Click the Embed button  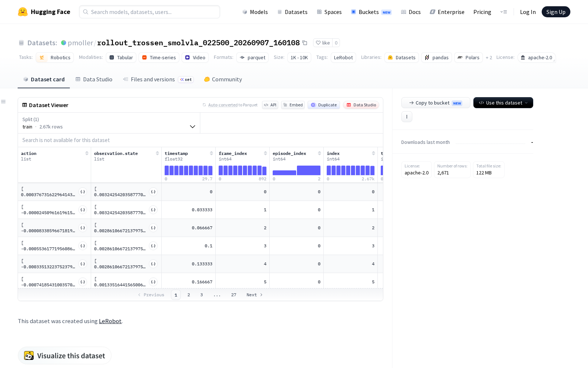(293, 105)
